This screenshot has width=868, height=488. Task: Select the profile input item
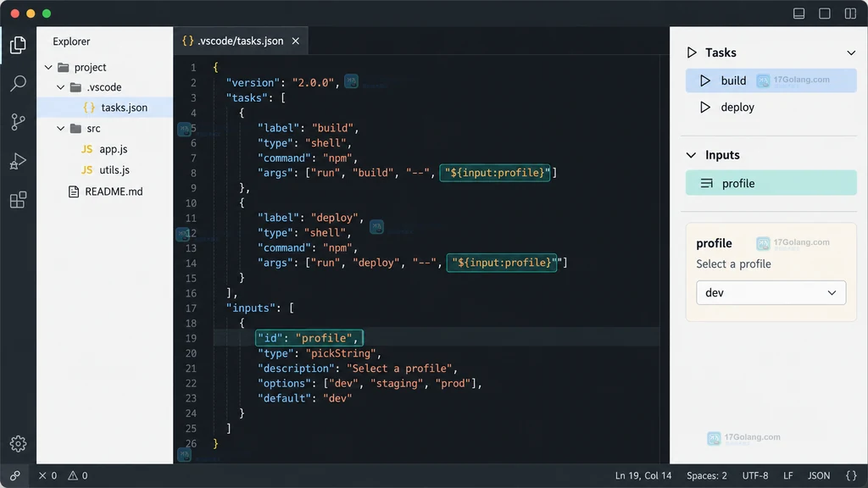(771, 183)
